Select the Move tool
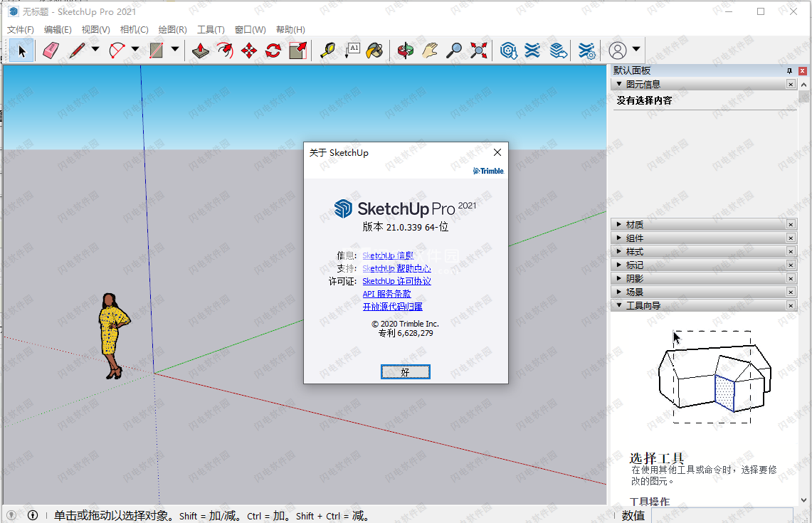 tap(249, 51)
